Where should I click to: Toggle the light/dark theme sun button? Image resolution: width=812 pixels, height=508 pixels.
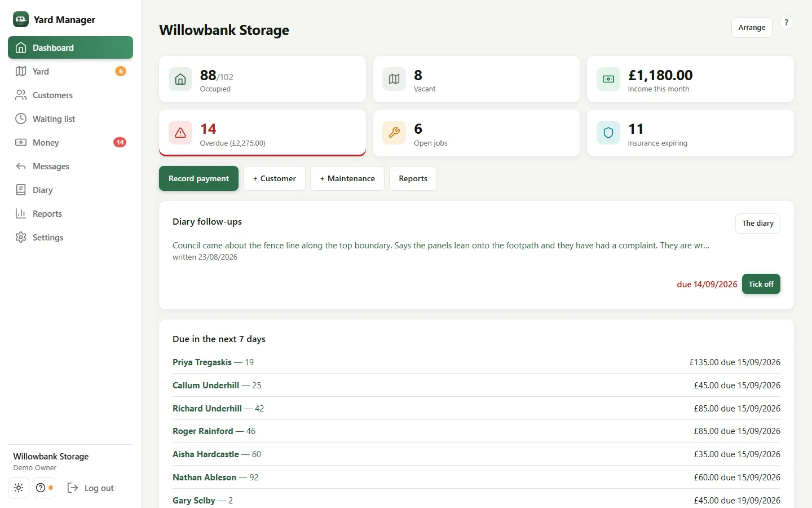pyautogui.click(x=19, y=488)
